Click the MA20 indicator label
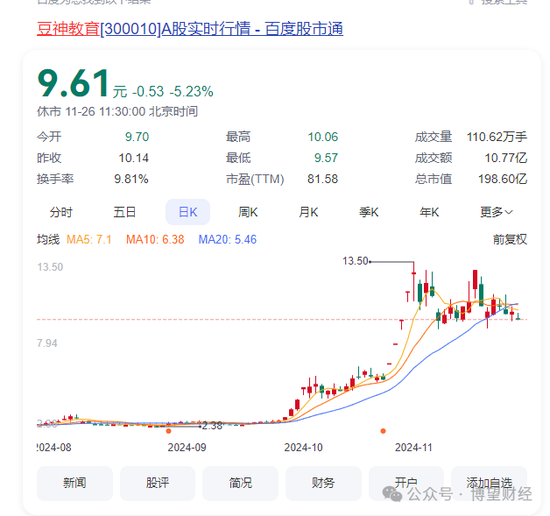Viewport: 550px width, 516px height. coord(227,240)
